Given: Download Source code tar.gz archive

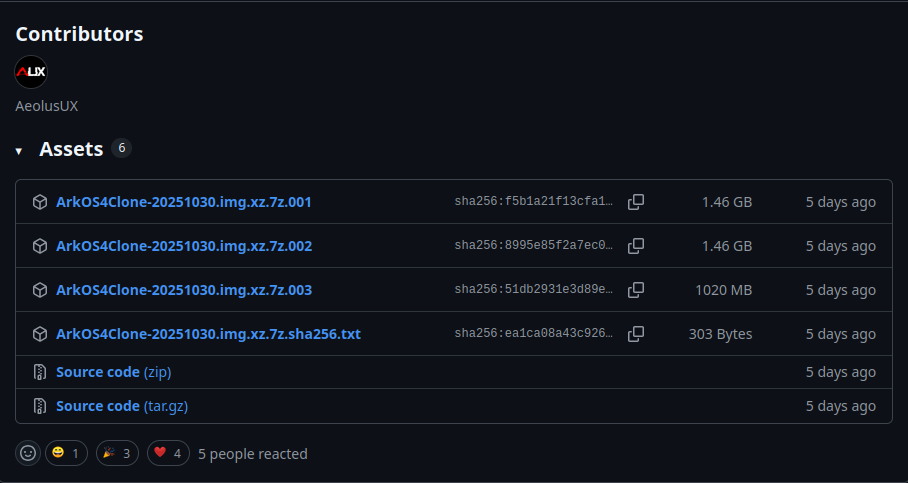Looking at the screenshot, I should pyautogui.click(x=122, y=406).
